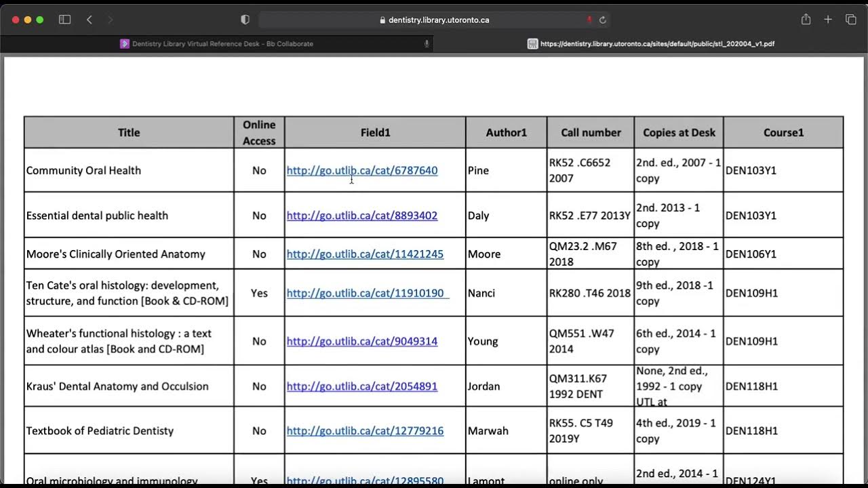The image size is (868, 488).
Task: Select the stl_202004_v1.pdf tab
Action: point(651,43)
